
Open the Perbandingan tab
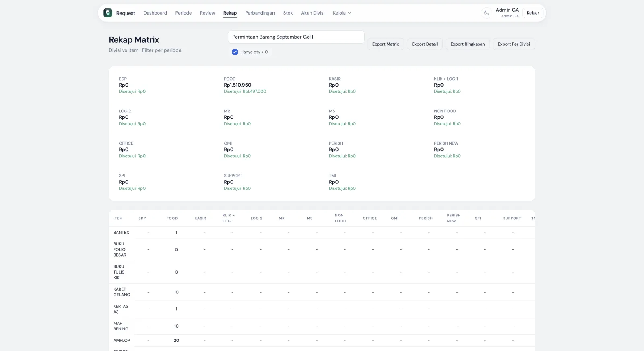pos(260,13)
